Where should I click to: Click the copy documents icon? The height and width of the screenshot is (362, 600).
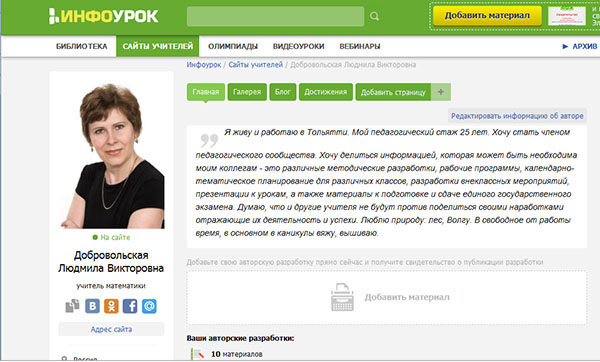point(72,306)
